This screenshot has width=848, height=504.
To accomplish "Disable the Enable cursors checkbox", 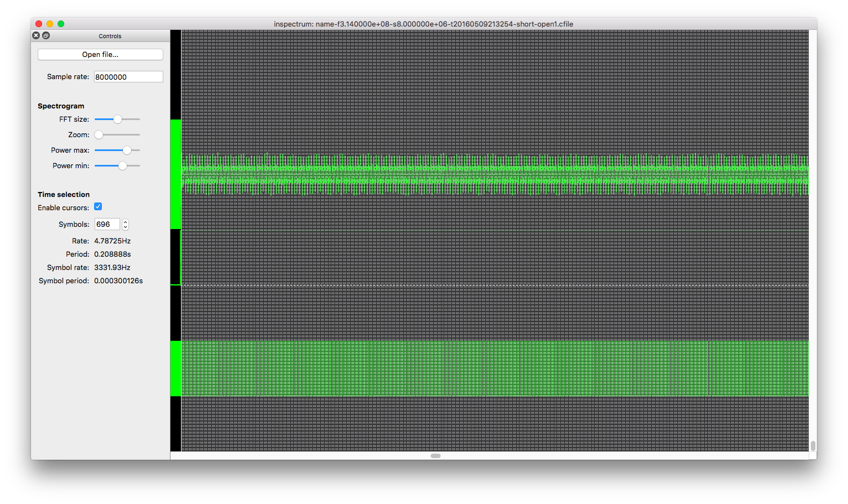I will pyautogui.click(x=98, y=207).
